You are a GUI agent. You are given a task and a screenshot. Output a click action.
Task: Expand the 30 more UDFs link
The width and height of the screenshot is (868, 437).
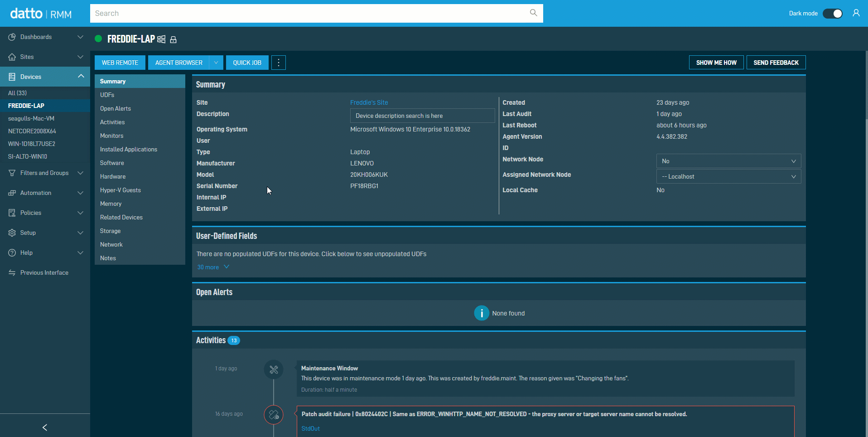coord(213,267)
